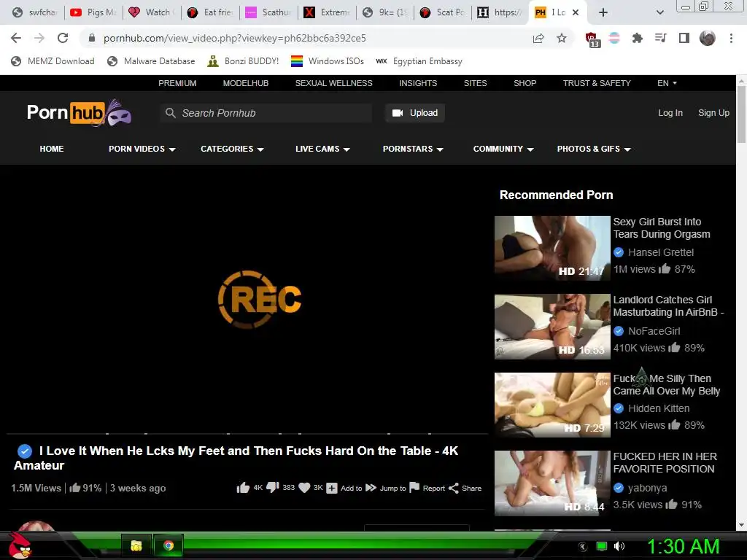Focus the site search field
Viewport: 747px width, 560px height.
(x=266, y=113)
